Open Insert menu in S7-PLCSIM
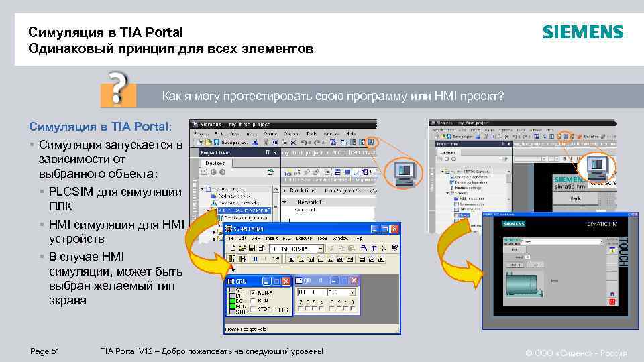 tap(271, 238)
